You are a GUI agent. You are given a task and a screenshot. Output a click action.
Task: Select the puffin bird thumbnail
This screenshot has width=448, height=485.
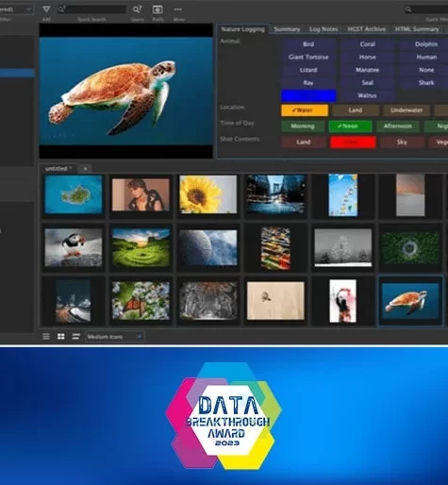click(x=74, y=247)
